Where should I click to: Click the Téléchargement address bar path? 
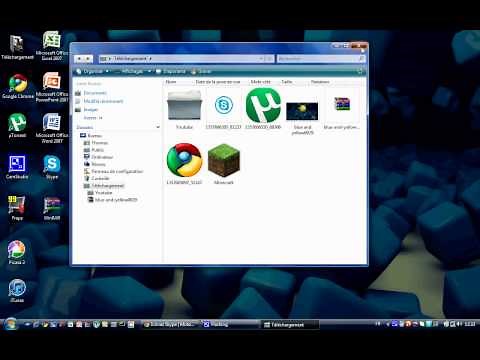tap(130, 59)
